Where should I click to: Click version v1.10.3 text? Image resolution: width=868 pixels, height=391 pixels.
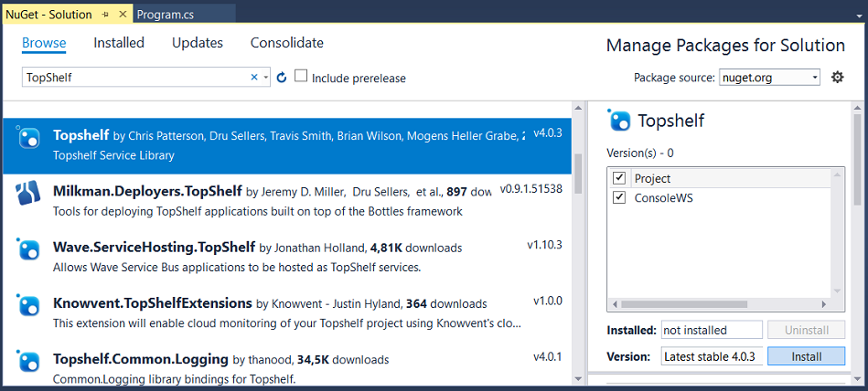pos(545,245)
